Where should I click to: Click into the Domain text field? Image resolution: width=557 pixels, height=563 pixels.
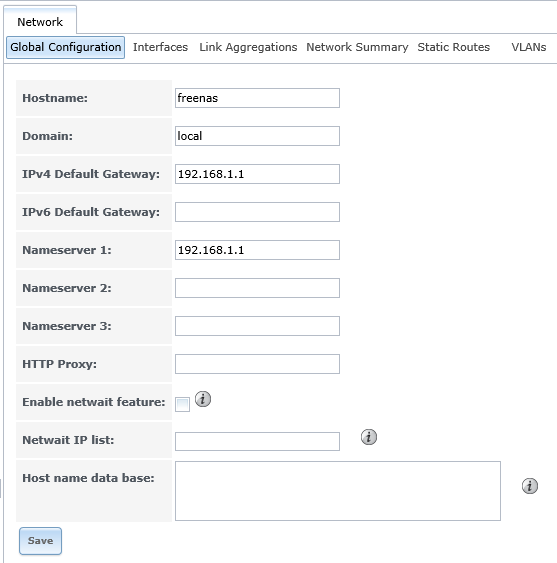point(257,136)
